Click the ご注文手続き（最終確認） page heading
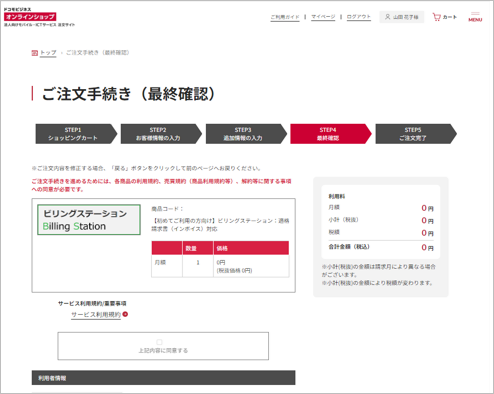 tap(128, 94)
